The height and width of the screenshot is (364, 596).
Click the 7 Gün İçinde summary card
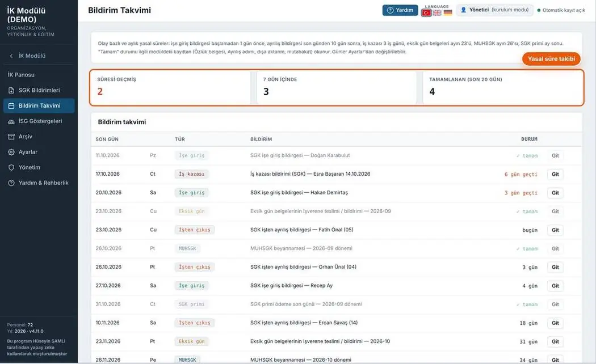click(337, 87)
